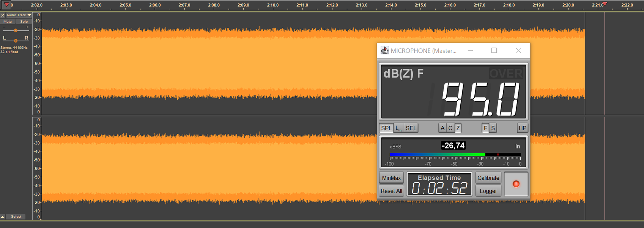Click the dB(Z) F label in display

pos(403,73)
